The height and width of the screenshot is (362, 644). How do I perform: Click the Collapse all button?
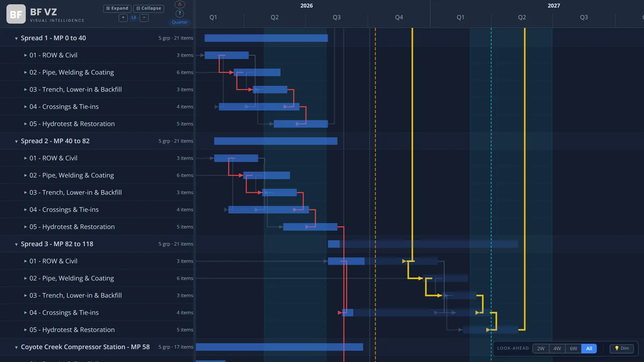pyautogui.click(x=149, y=9)
